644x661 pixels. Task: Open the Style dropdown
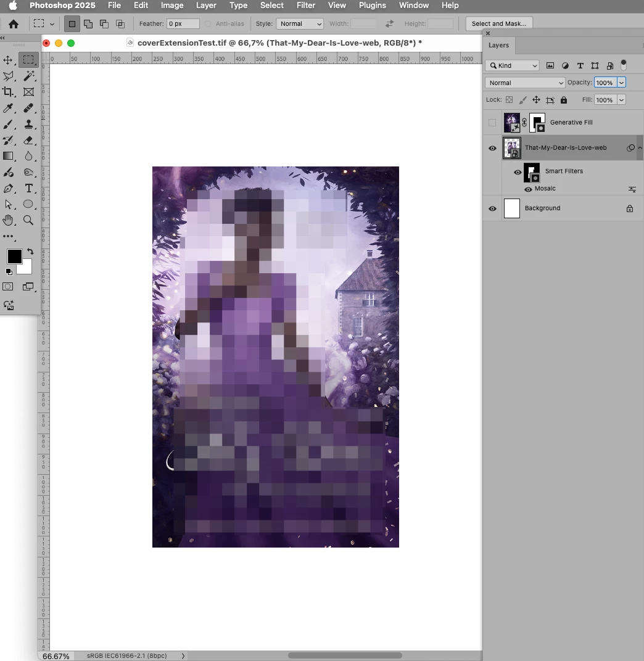(300, 23)
